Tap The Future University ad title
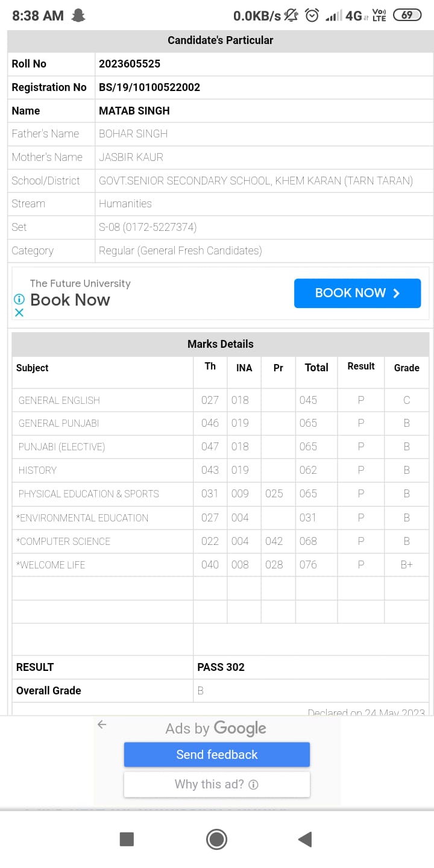The image size is (434, 868). coord(80,283)
